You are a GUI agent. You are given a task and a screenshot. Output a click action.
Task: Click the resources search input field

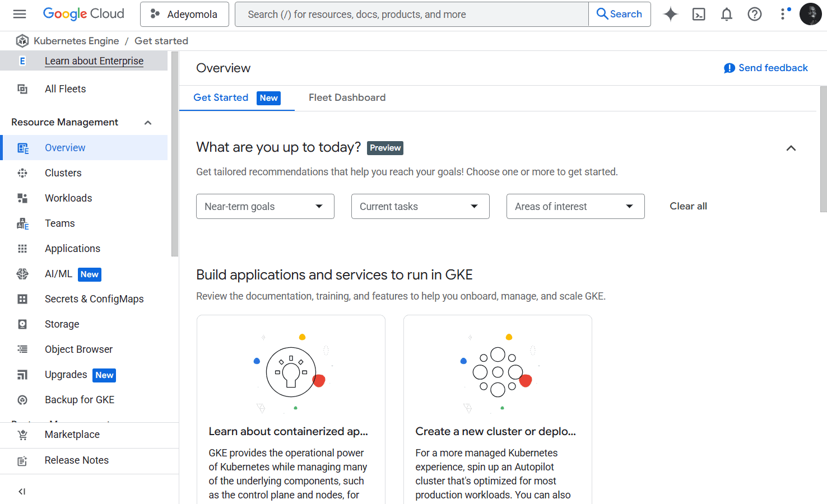412,14
